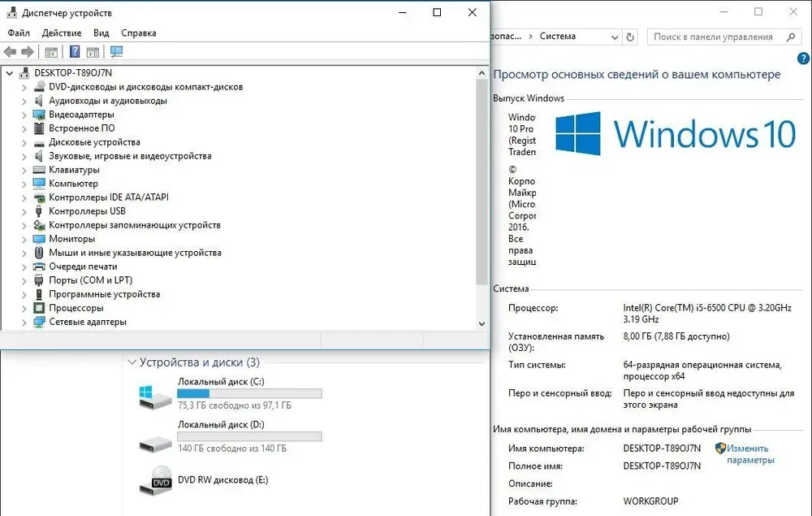The image size is (812, 516).
Task: Click the scan for hardware changes monitor icon
Action: 116,52
